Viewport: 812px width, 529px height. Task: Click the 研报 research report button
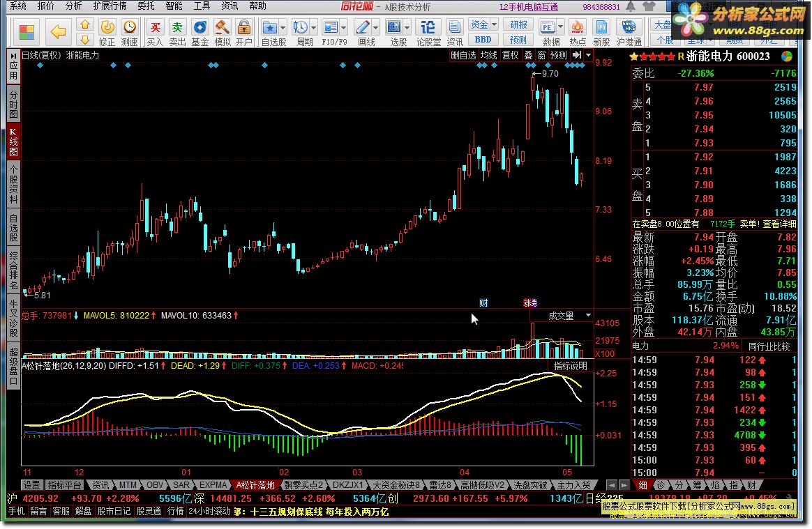pyautogui.click(x=518, y=24)
